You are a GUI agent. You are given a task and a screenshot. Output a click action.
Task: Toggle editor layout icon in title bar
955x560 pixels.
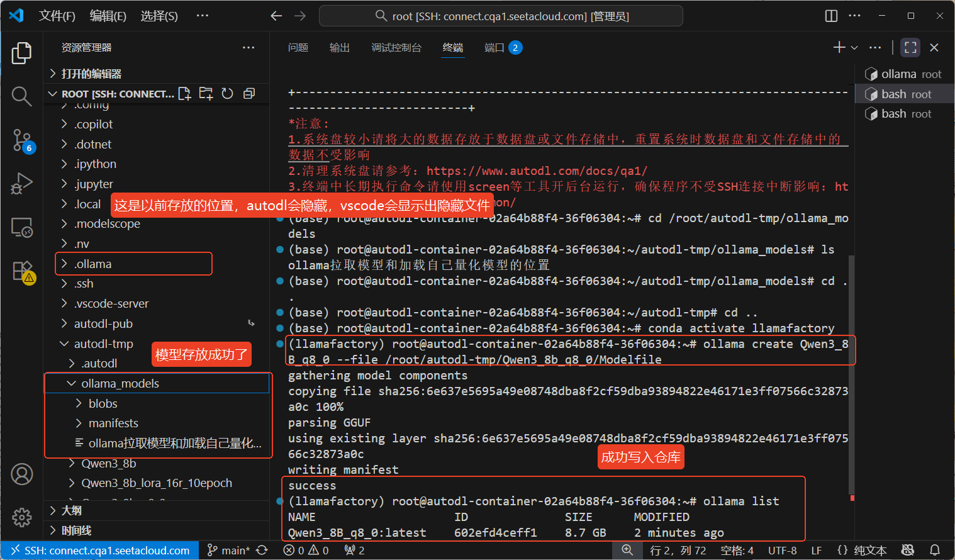click(831, 16)
